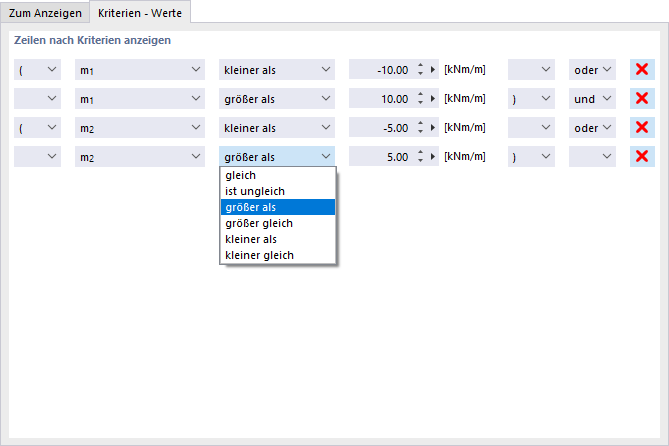Select 'ist ungleich' in the dropdown list
The image size is (669, 446).
[x=255, y=191]
